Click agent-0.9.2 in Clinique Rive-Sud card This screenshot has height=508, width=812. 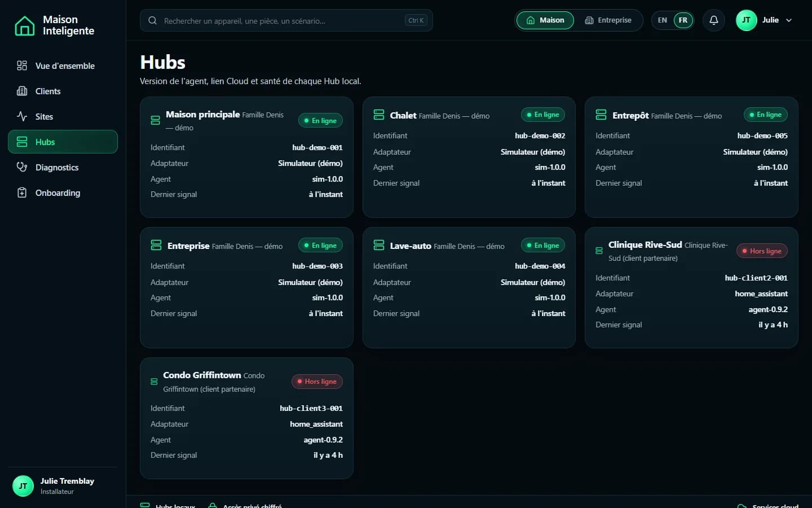768,309
